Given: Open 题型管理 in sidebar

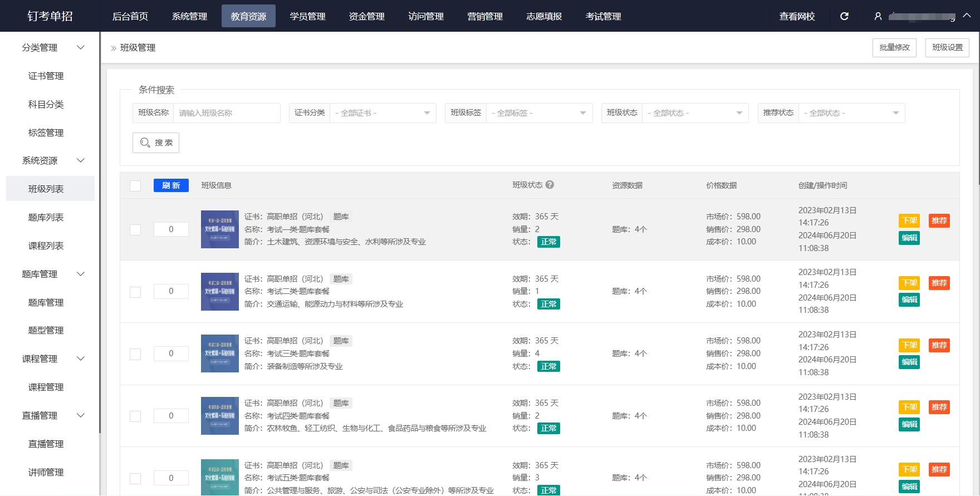Looking at the screenshot, I should click(x=46, y=331).
